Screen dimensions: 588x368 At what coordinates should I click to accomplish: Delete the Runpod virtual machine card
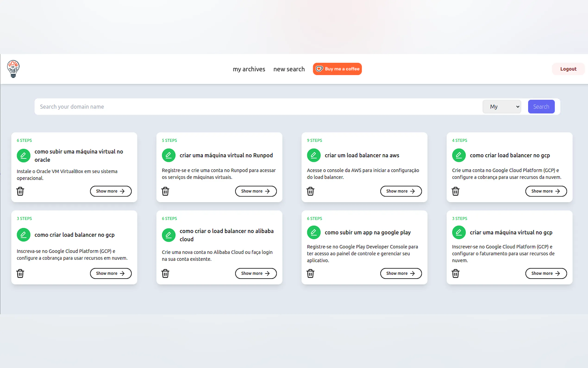click(x=165, y=191)
